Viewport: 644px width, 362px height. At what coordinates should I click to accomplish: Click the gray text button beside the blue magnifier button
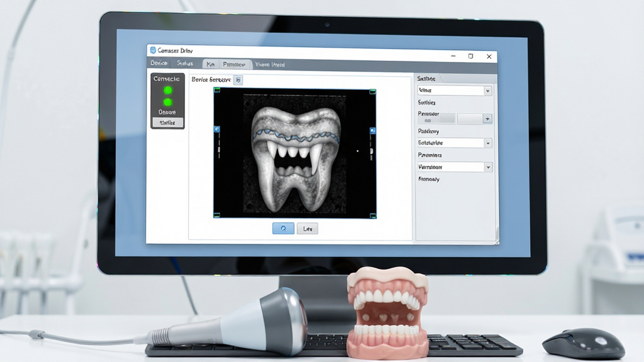coord(308,229)
